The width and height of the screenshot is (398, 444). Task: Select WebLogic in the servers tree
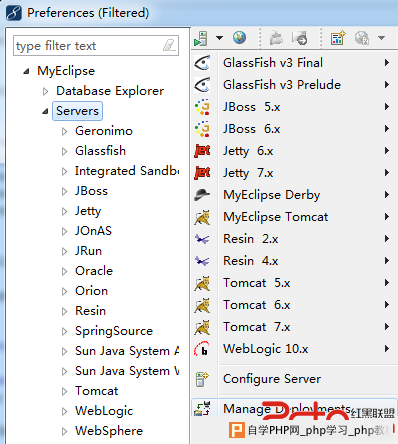pyautogui.click(x=104, y=411)
